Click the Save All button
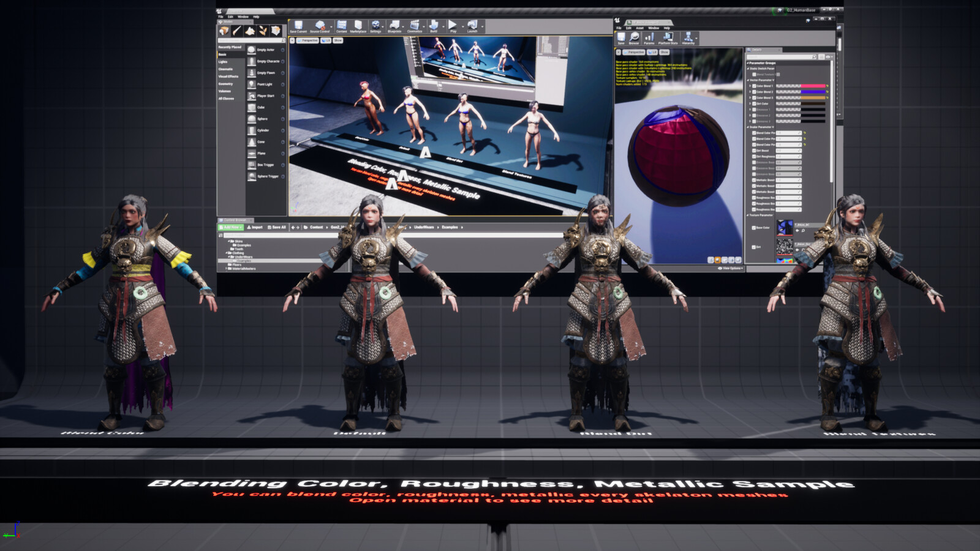This screenshot has height=551, width=980. [277, 227]
